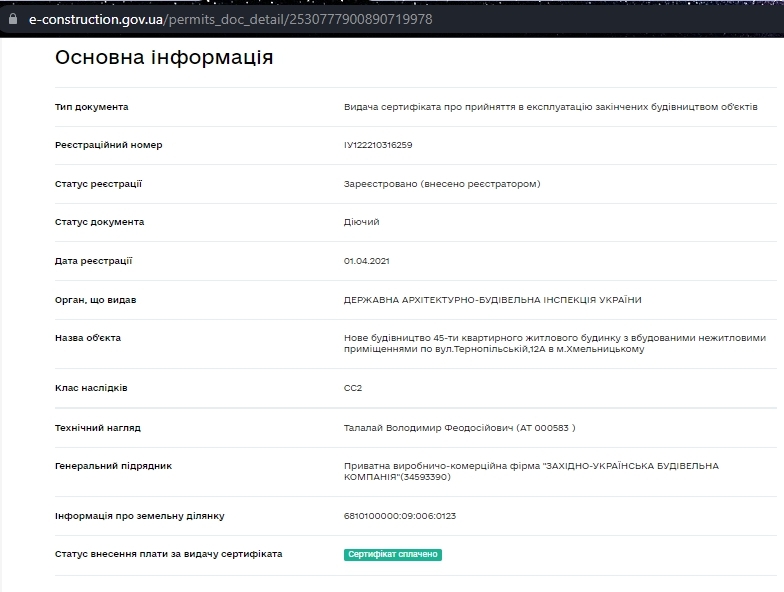
Task: Click value 'Зареєстровано (внесено реєстратором)'
Action: click(442, 184)
